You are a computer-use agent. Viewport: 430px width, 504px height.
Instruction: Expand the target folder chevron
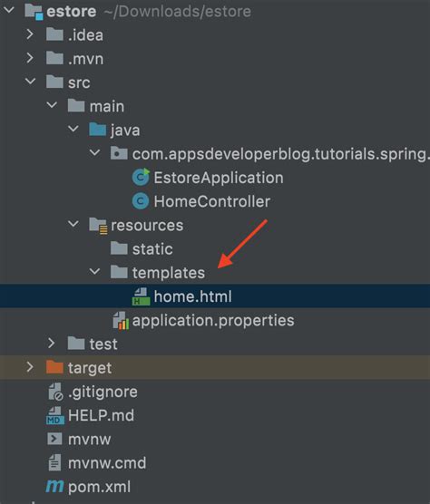(30, 367)
